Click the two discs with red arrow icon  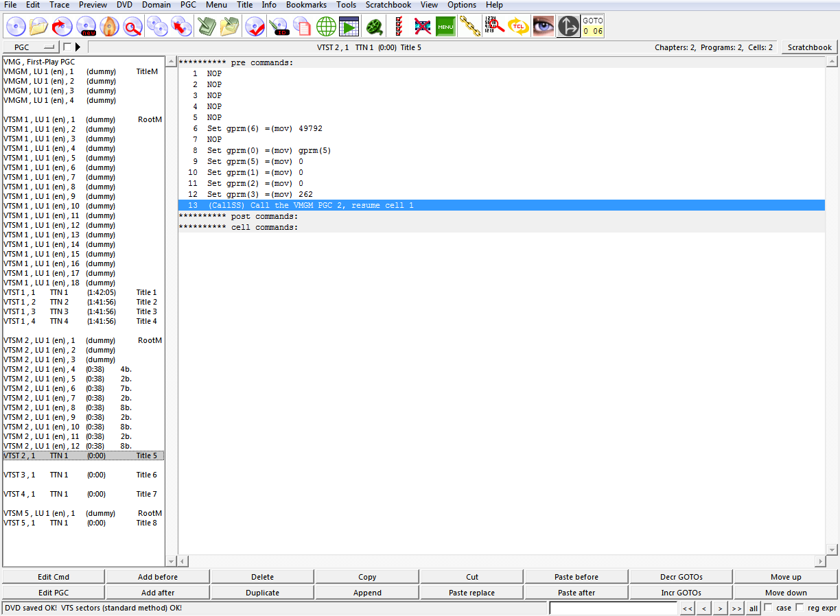(181, 26)
